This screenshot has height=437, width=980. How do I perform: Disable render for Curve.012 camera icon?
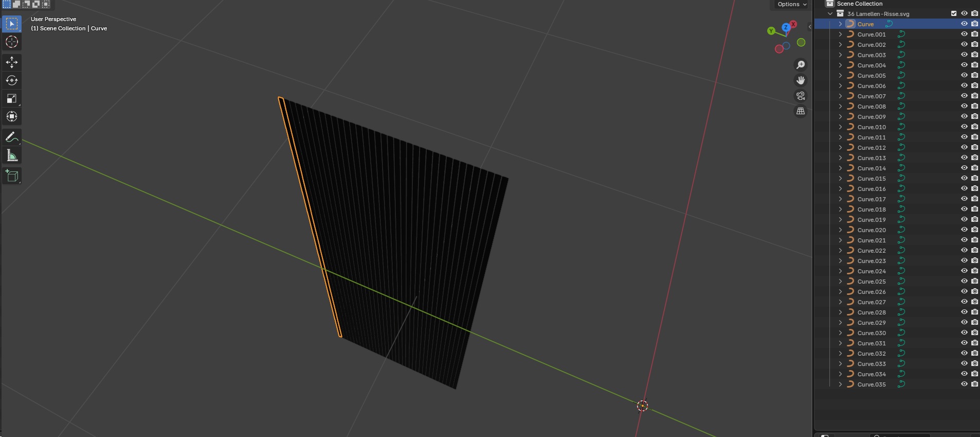(x=974, y=147)
